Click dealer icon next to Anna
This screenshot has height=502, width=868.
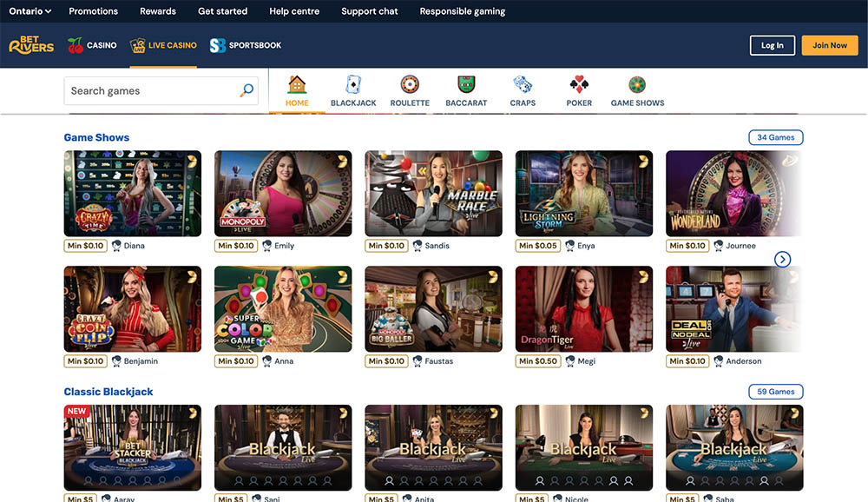(266, 361)
